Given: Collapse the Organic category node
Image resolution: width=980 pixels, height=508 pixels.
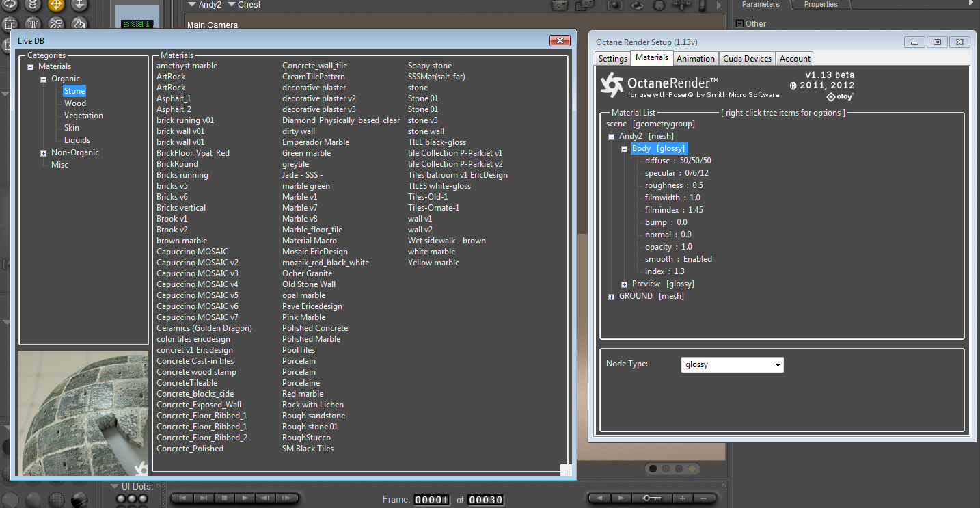Looking at the screenshot, I should (x=44, y=79).
